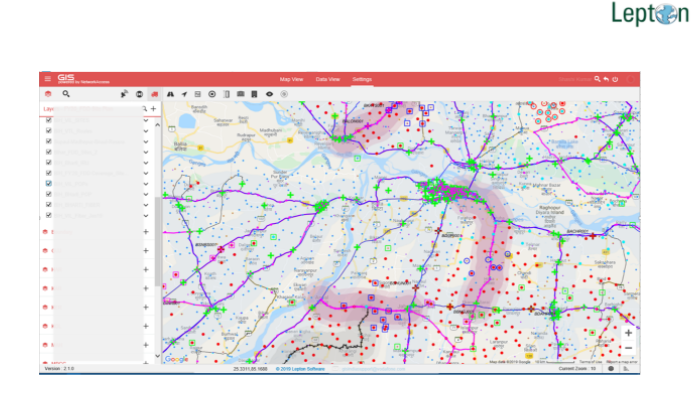This screenshot has width=696, height=396.
Task: Expand chevron beside the blue-highlighted checkbox row
Action: (x=146, y=184)
